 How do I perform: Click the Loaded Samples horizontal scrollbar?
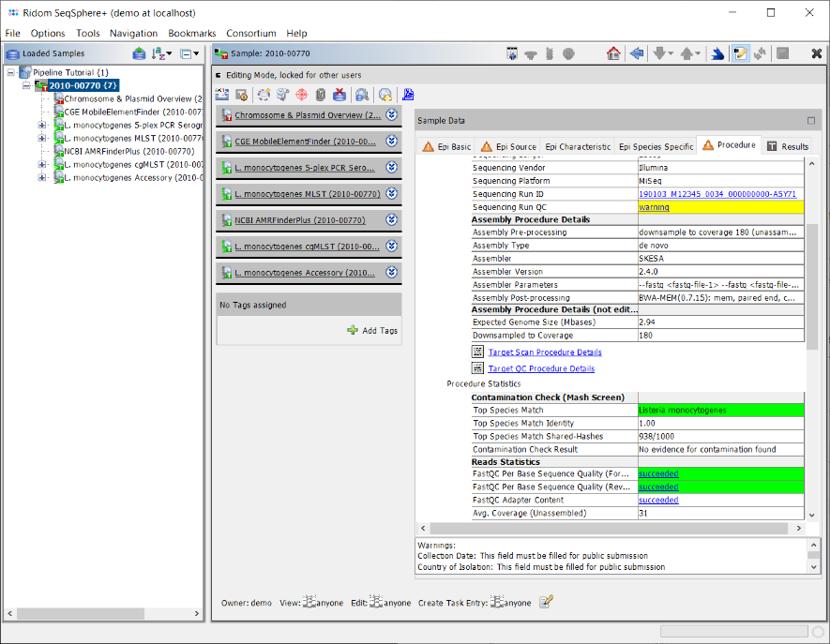tap(80, 613)
